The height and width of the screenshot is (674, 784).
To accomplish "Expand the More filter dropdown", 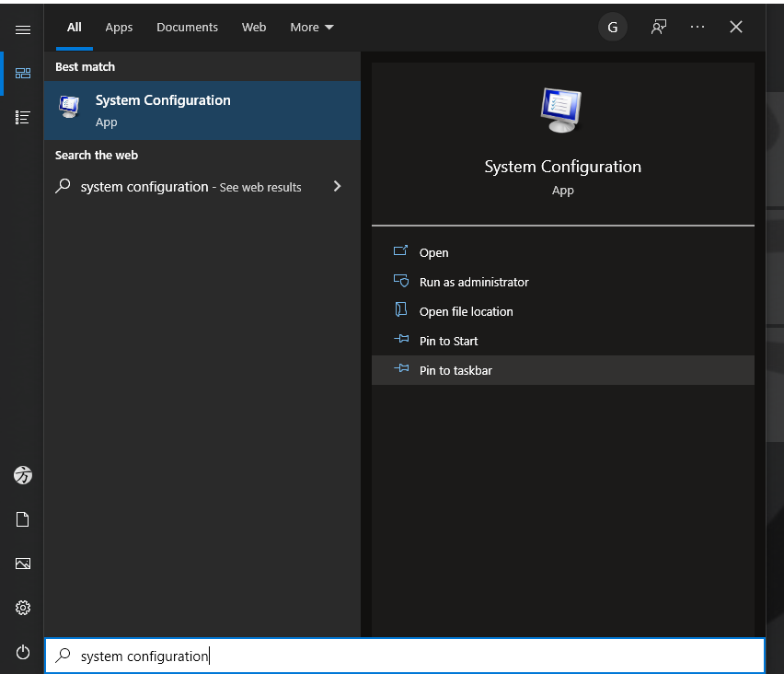I will coord(312,28).
